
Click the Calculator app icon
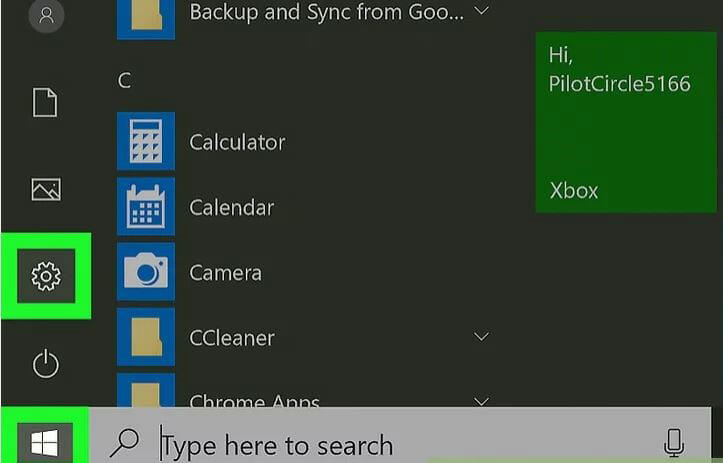[146, 141]
